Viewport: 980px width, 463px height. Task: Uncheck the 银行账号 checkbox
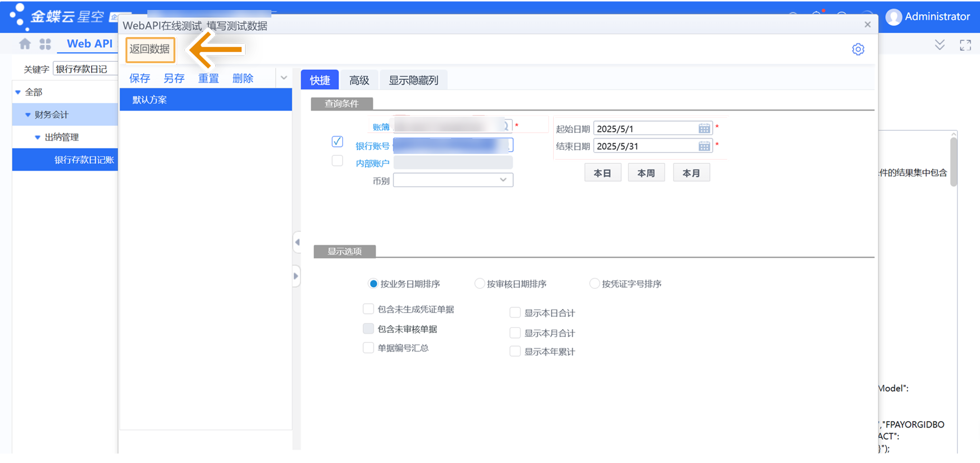(x=337, y=142)
